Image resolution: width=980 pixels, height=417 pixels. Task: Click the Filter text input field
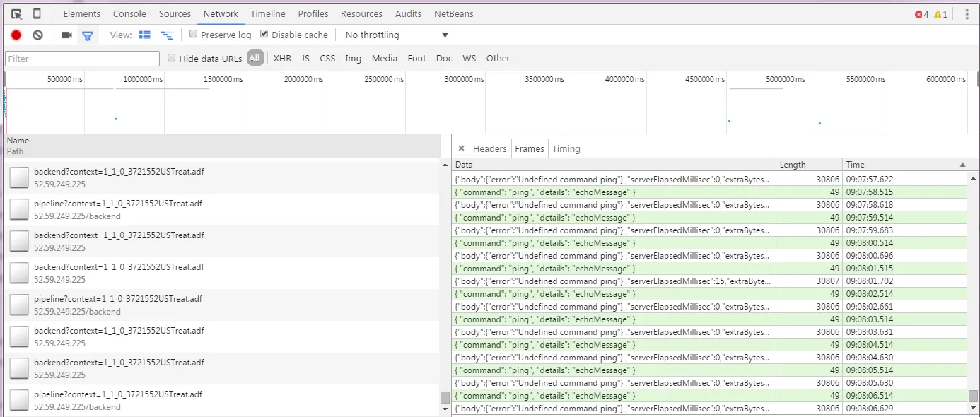(82, 59)
